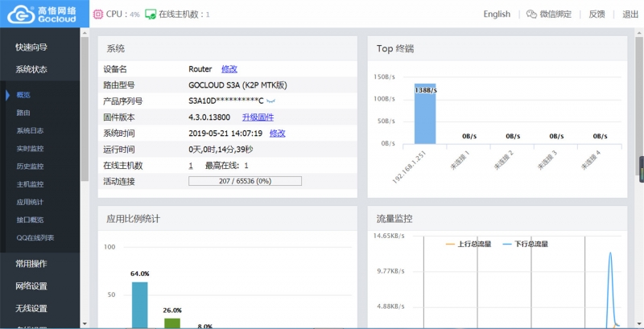Open 应用统计 page
The height and width of the screenshot is (329, 644).
pyautogui.click(x=30, y=202)
